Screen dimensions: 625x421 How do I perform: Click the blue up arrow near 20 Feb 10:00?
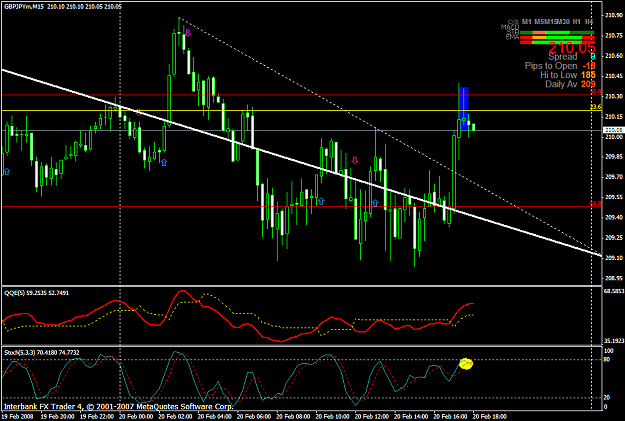coord(320,201)
